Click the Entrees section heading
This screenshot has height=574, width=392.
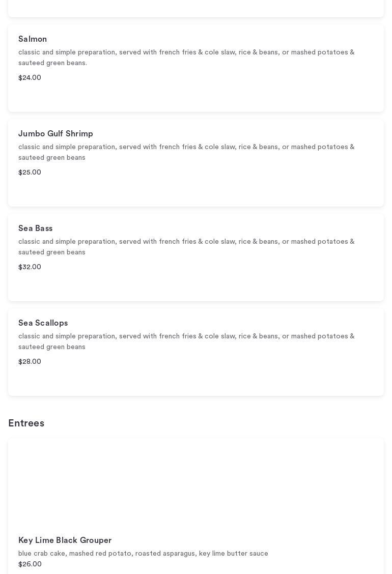pos(26,423)
